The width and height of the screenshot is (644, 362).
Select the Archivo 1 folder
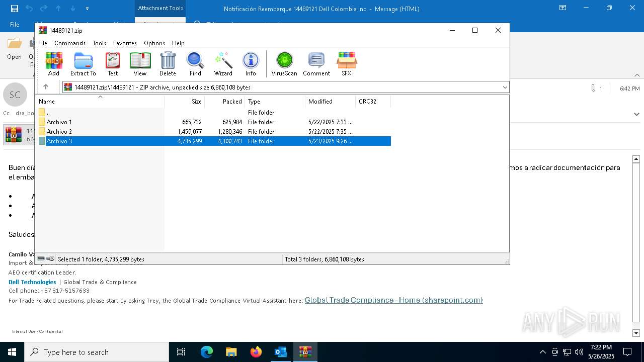[x=214, y=122]
